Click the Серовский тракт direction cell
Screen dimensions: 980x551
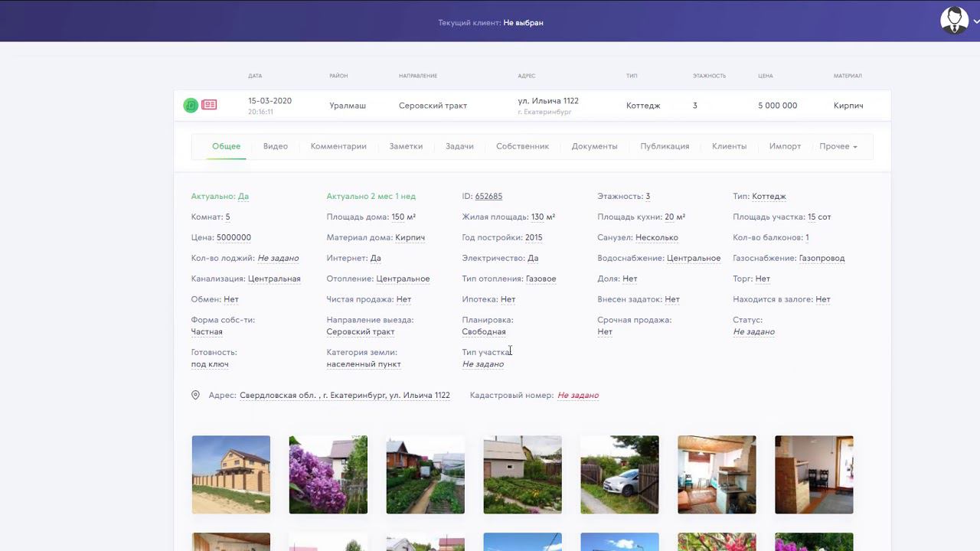coord(433,106)
